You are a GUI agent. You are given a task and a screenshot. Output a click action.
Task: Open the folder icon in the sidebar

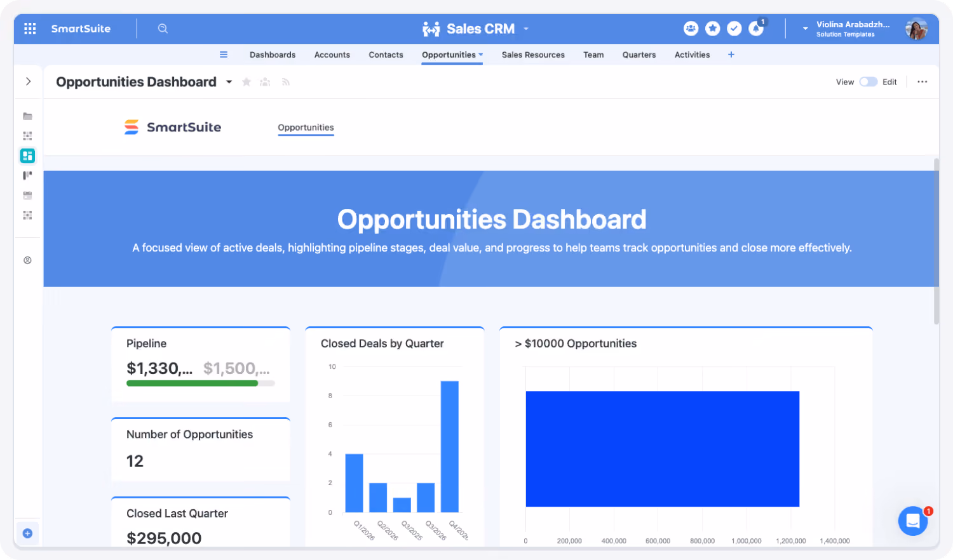point(27,116)
